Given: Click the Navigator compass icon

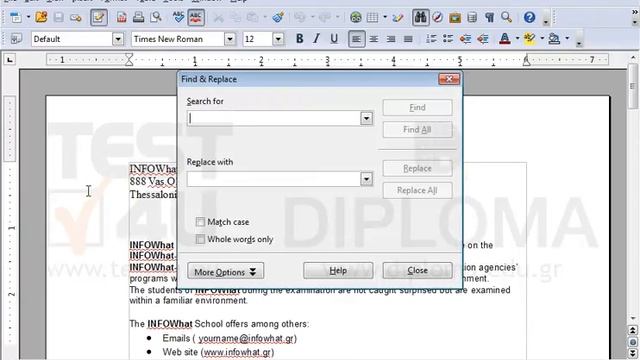Looking at the screenshot, I should click(x=438, y=18).
